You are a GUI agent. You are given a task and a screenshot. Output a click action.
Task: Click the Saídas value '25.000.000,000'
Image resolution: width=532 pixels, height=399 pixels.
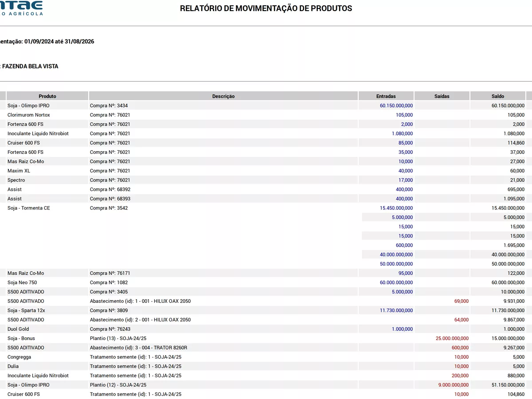coord(453,338)
